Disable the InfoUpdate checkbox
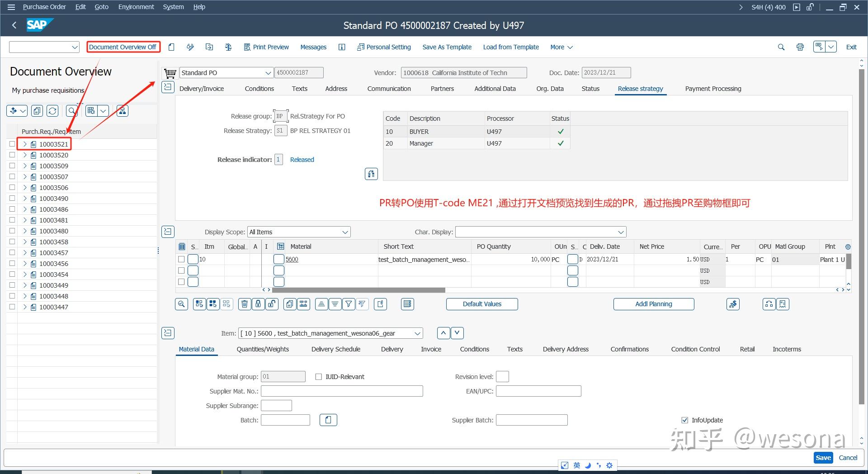868x474 pixels. click(x=684, y=420)
